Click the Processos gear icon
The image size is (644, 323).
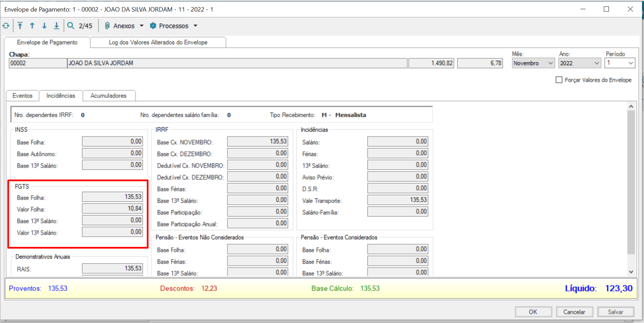pyautogui.click(x=153, y=26)
